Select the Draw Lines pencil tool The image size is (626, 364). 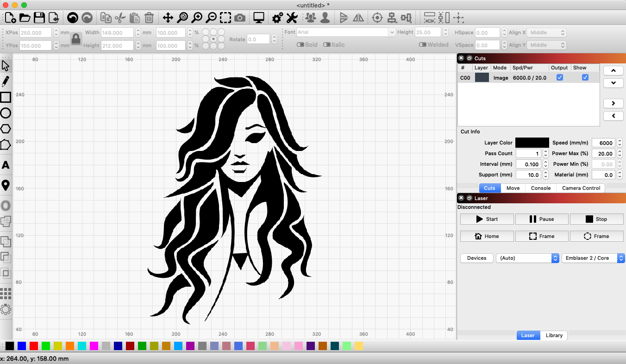[6, 82]
